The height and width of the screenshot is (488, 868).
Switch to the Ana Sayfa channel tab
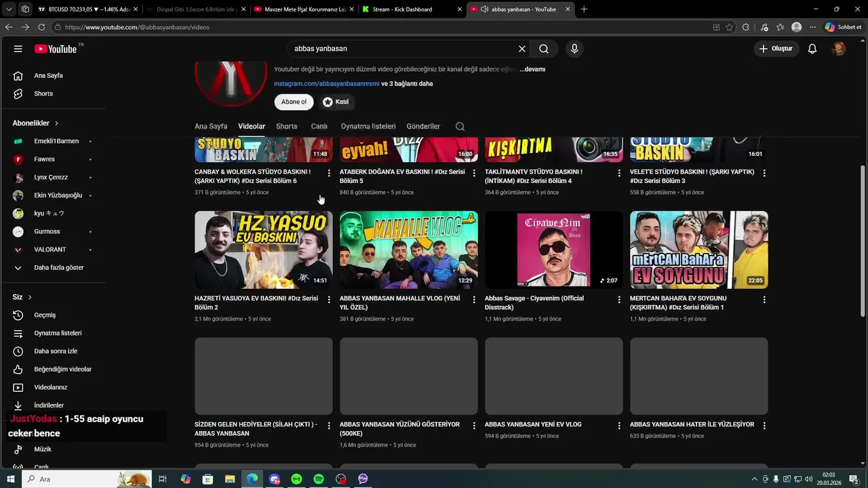(x=211, y=126)
